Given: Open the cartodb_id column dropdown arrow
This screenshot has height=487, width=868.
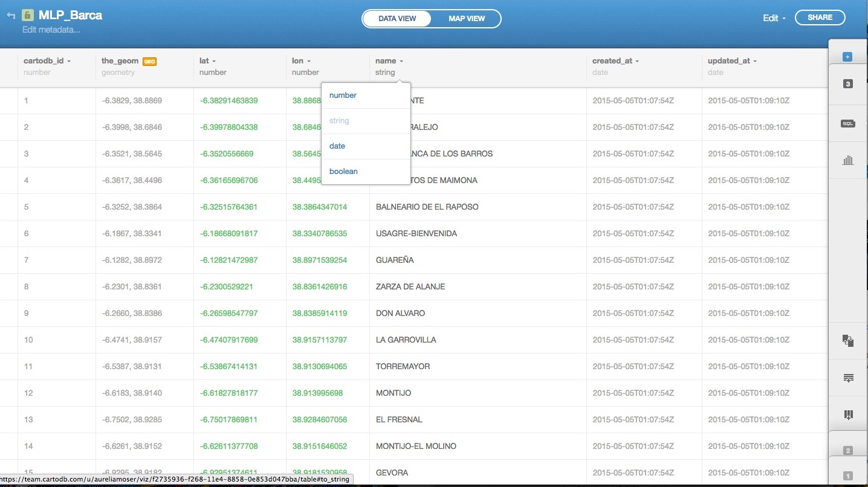Looking at the screenshot, I should [x=69, y=61].
